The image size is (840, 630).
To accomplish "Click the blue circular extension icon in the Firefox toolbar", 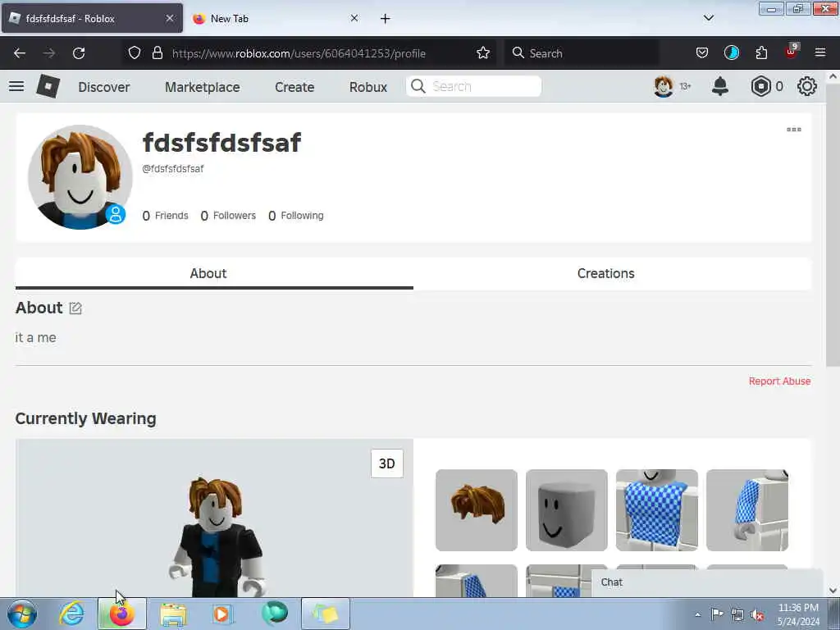I will (x=731, y=53).
